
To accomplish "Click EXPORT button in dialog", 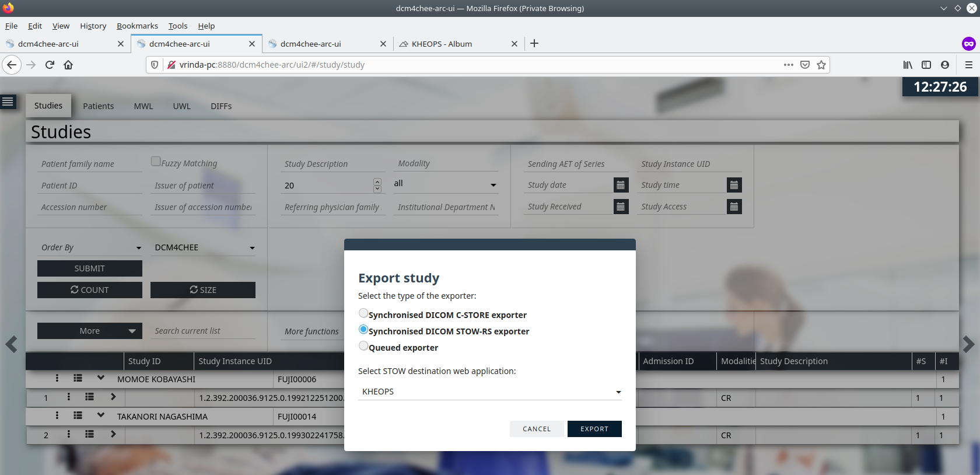I will (x=594, y=429).
